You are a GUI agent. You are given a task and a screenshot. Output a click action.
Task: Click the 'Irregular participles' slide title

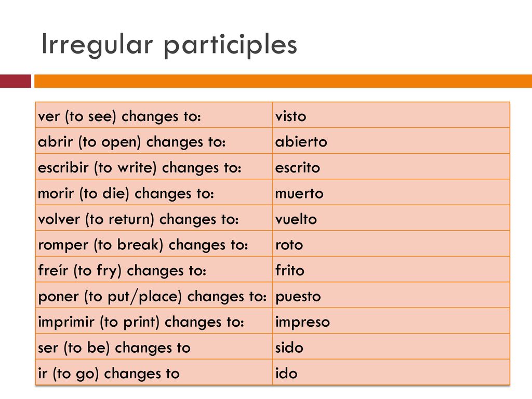tap(169, 45)
